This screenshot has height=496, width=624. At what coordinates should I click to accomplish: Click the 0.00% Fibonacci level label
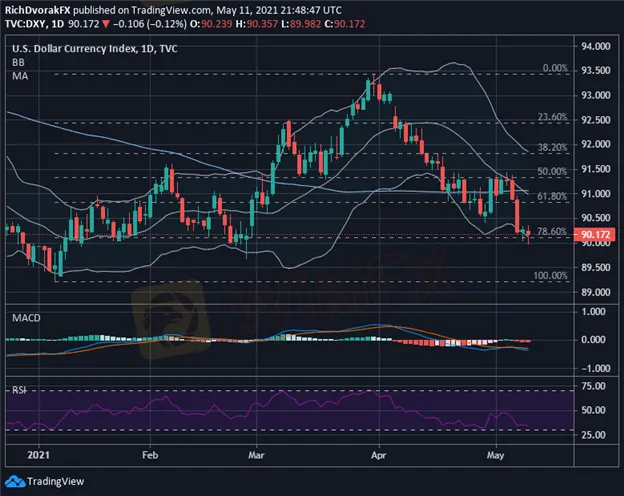[556, 68]
